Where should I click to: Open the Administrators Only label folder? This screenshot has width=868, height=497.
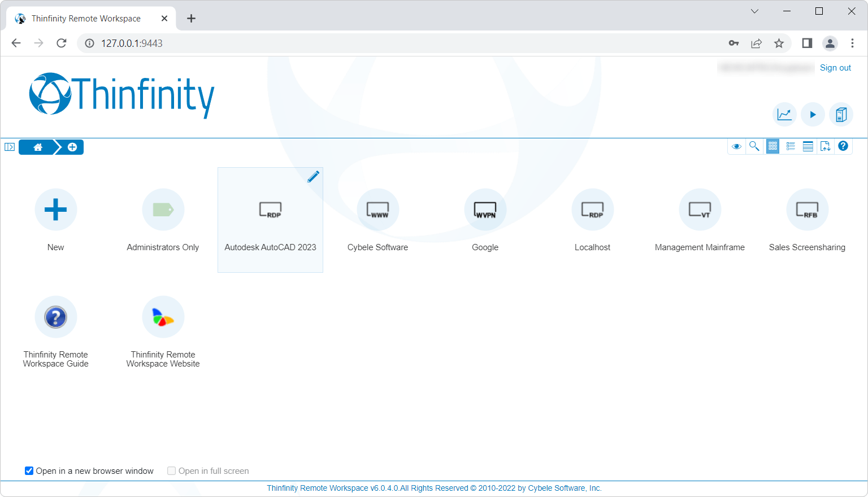[163, 210]
